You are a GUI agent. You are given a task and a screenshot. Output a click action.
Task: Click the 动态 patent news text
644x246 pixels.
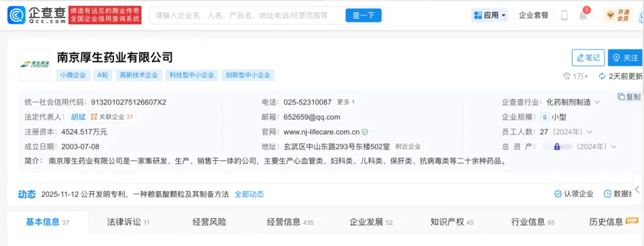coord(135,194)
